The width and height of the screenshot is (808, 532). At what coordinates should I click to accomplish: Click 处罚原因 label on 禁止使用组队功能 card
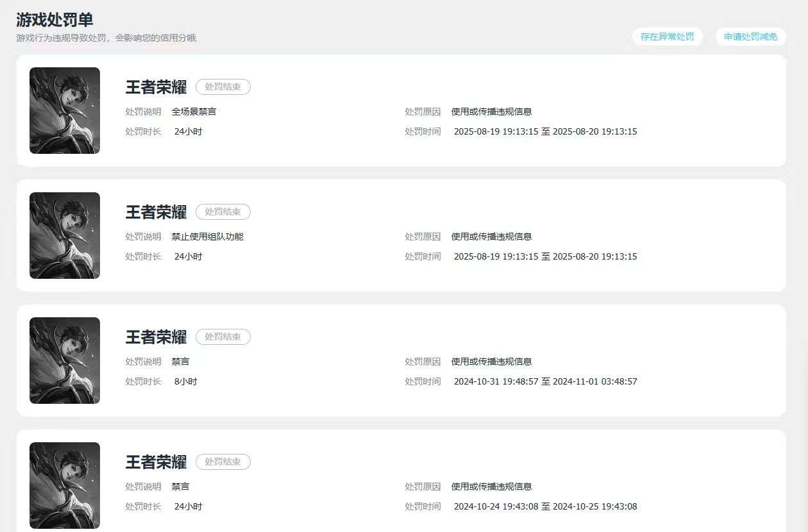click(423, 237)
